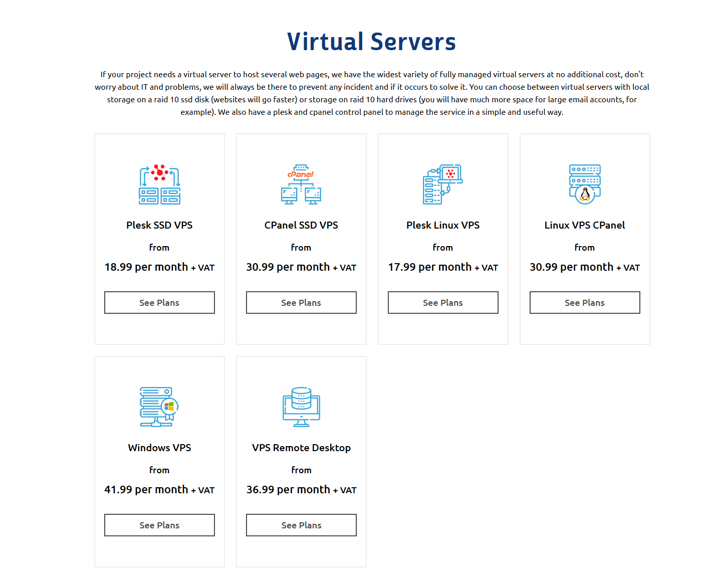710x588 pixels.
Task: Click the cPanel logo above the monitors
Action: pos(301,173)
